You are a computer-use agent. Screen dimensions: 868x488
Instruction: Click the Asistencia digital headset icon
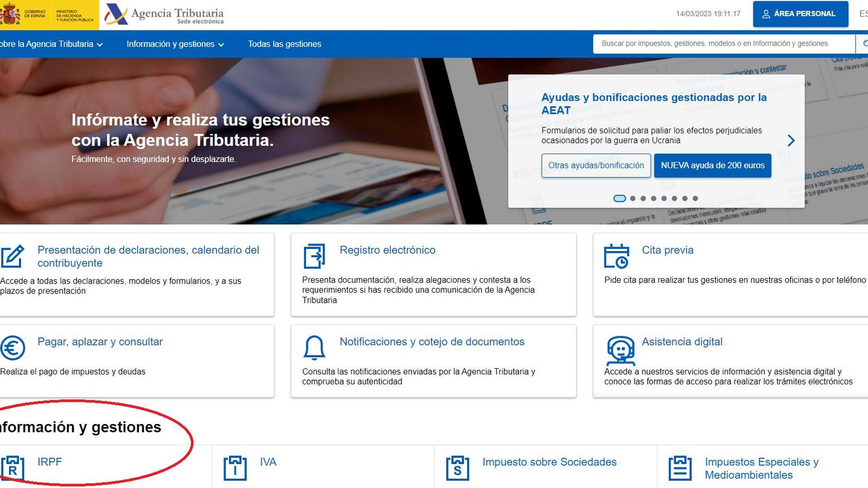(620, 350)
